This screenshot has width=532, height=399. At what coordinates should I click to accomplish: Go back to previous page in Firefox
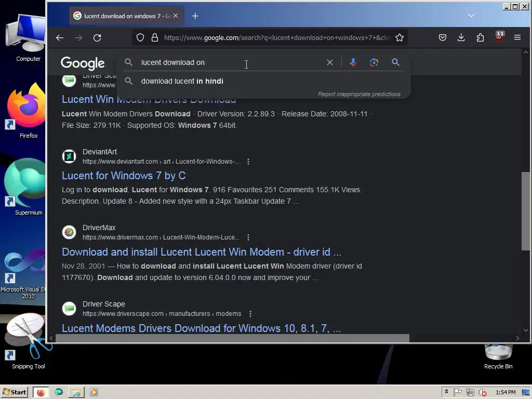60,37
